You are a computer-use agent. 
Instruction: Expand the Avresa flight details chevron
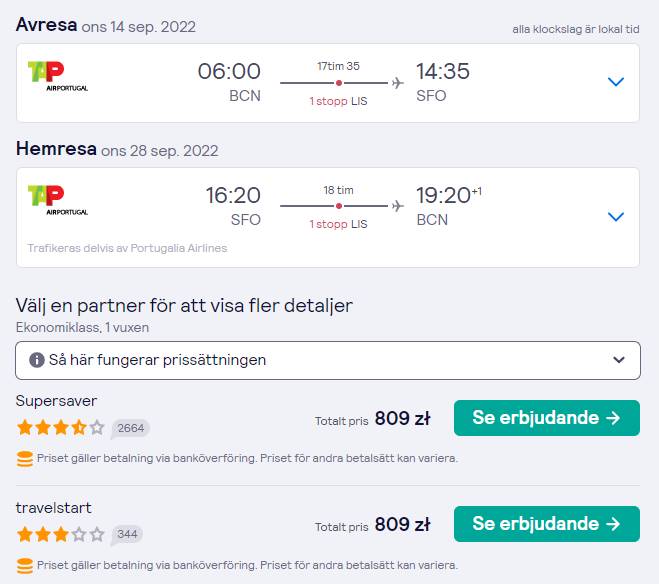(616, 82)
